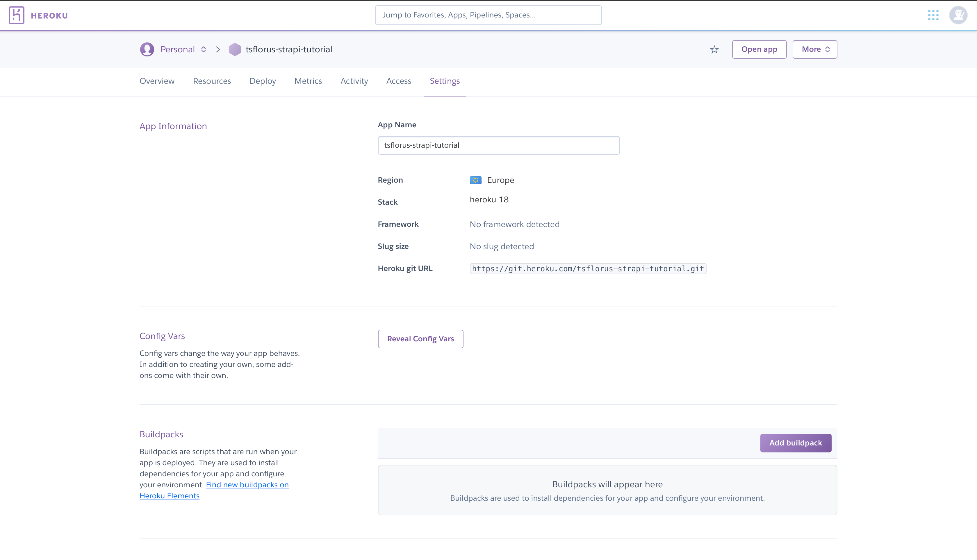This screenshot has height=560, width=977.
Task: Select the Settings tab
Action: [445, 81]
